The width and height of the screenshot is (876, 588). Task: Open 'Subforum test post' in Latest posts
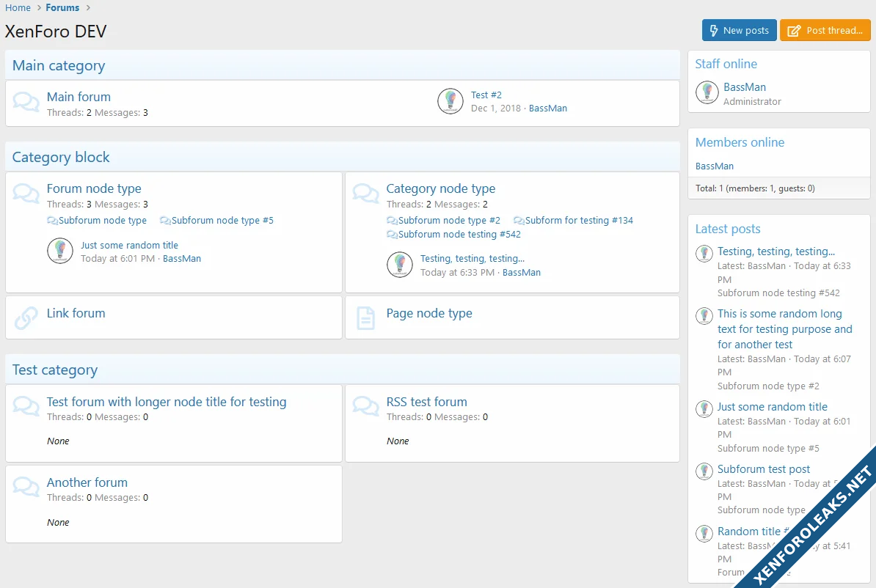764,469
